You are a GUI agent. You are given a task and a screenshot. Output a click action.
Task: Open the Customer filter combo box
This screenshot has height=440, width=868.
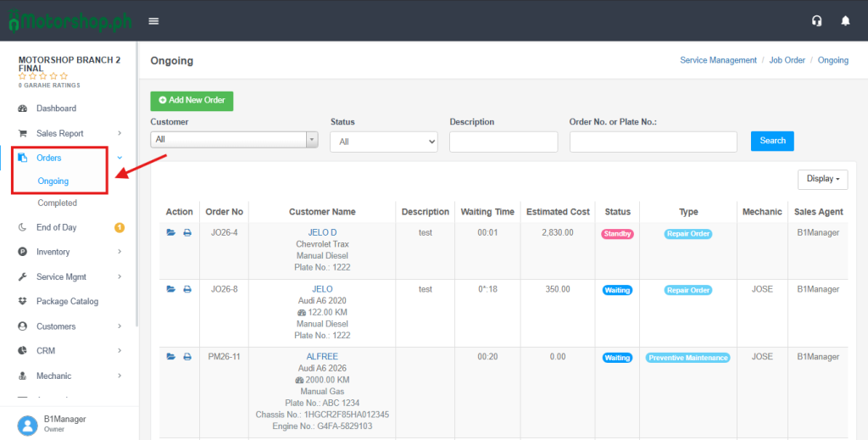234,140
